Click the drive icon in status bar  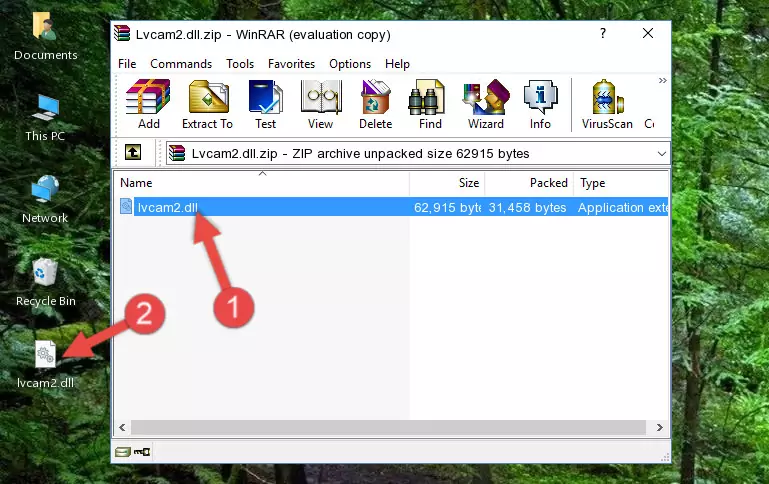coord(123,452)
